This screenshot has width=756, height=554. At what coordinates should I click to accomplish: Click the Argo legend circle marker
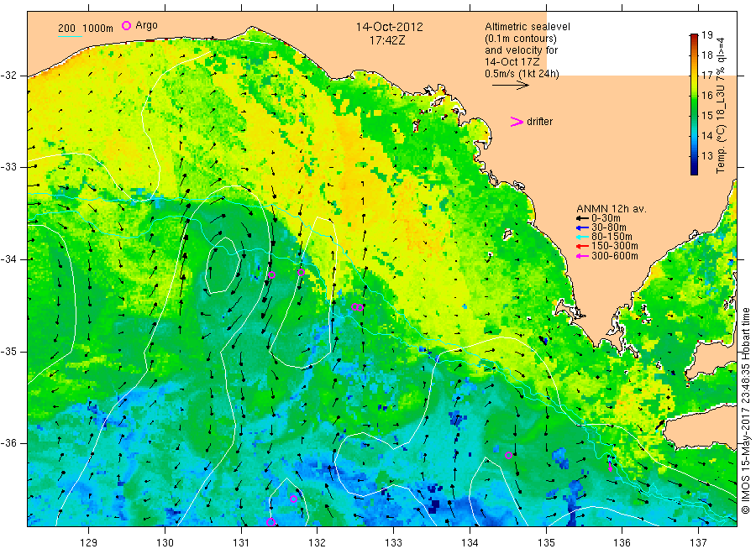click(x=126, y=25)
